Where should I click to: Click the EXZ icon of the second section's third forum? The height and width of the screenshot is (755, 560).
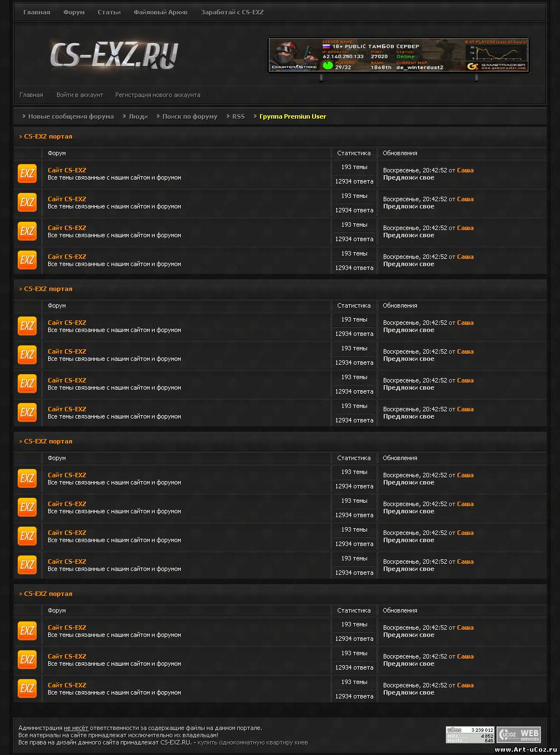pyautogui.click(x=27, y=384)
